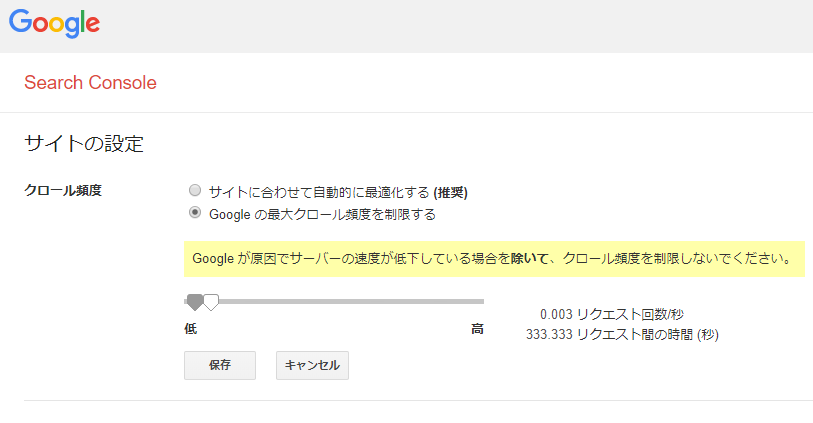This screenshot has width=813, height=423.
Task: Click the white crawl rate slider handle
Action: pos(211,302)
